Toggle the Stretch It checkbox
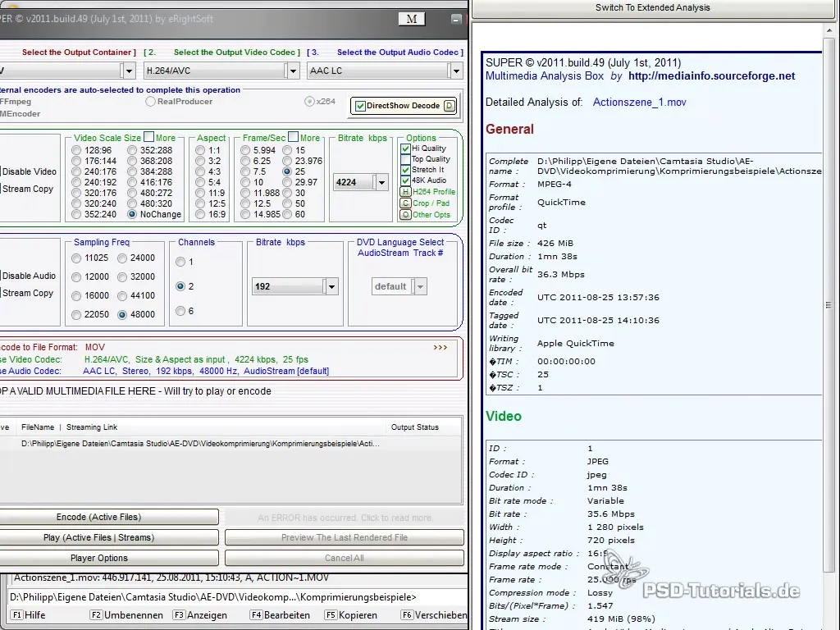 click(405, 170)
